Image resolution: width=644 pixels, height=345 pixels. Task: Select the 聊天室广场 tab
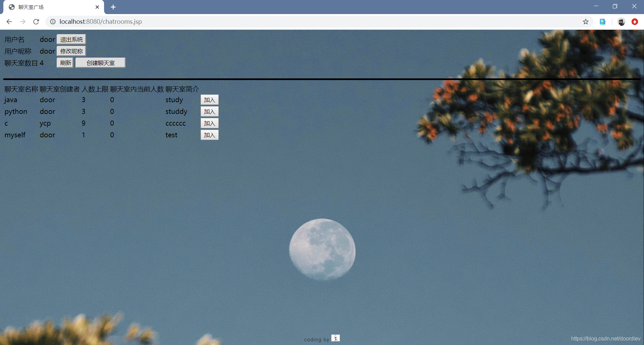54,7
